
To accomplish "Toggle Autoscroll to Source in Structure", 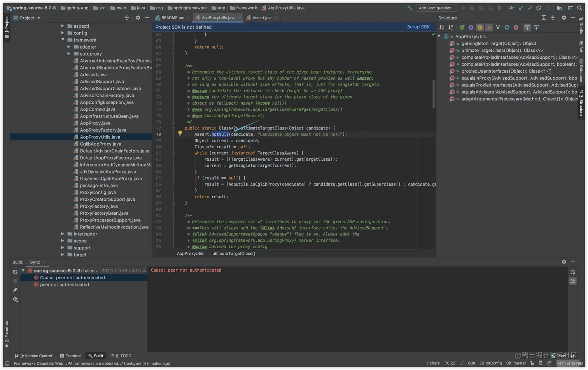I will [527, 27].
